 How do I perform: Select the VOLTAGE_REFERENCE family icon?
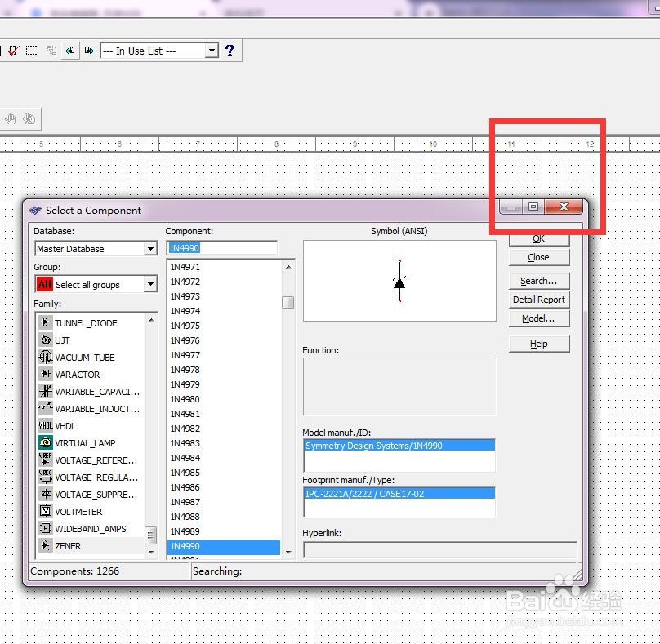46,460
